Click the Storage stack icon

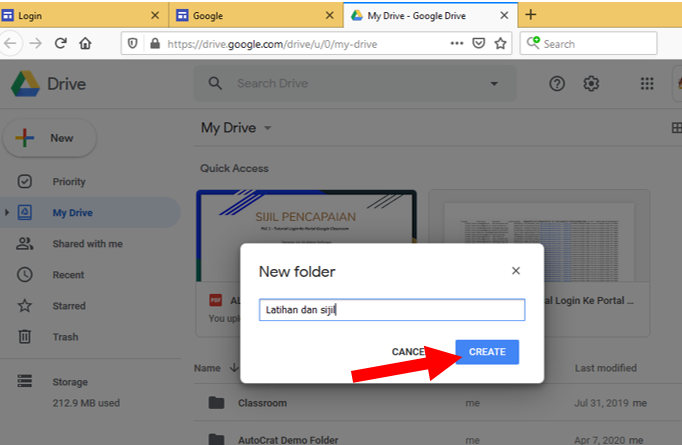24,381
